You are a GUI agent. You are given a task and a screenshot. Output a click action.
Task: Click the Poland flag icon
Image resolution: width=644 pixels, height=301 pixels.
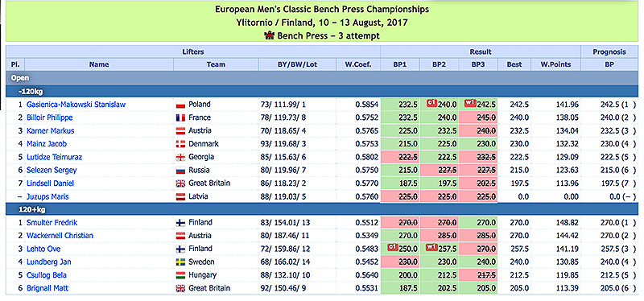point(180,105)
